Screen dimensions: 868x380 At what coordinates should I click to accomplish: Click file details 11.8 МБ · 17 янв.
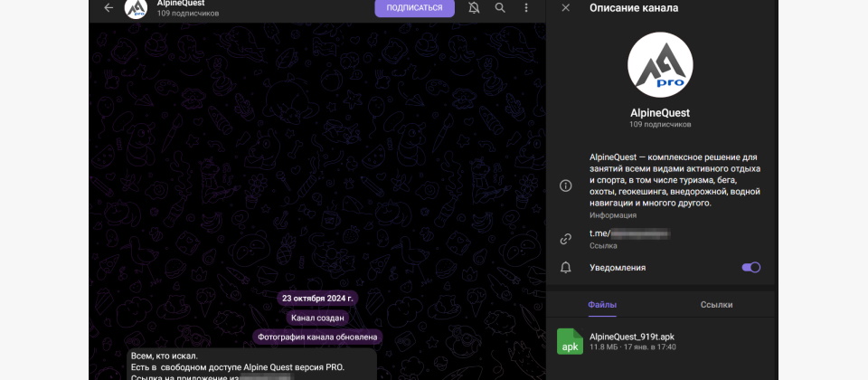633,347
